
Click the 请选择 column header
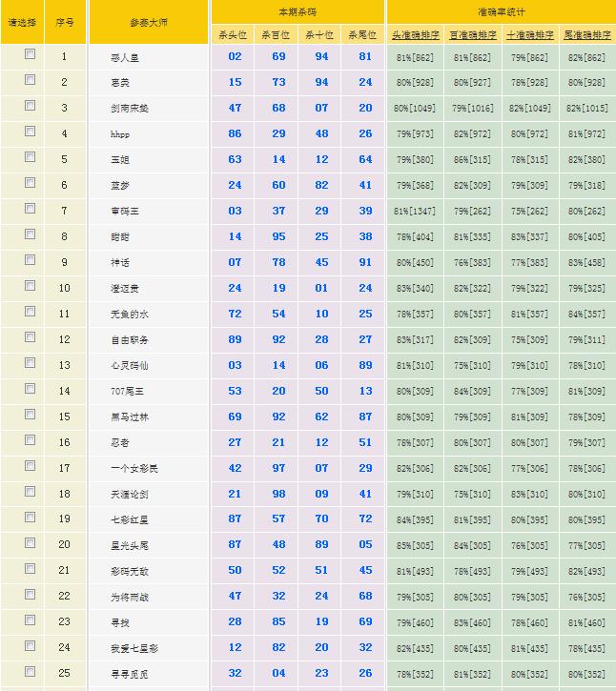click(x=23, y=22)
